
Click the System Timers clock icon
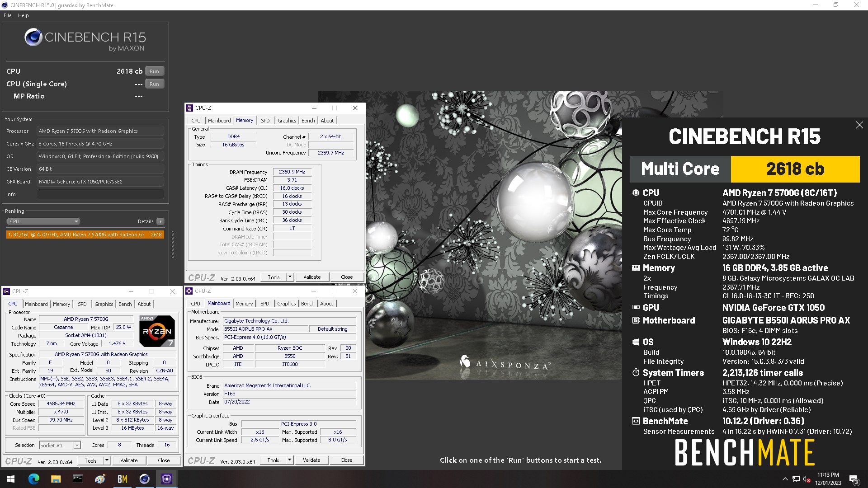pos(636,373)
